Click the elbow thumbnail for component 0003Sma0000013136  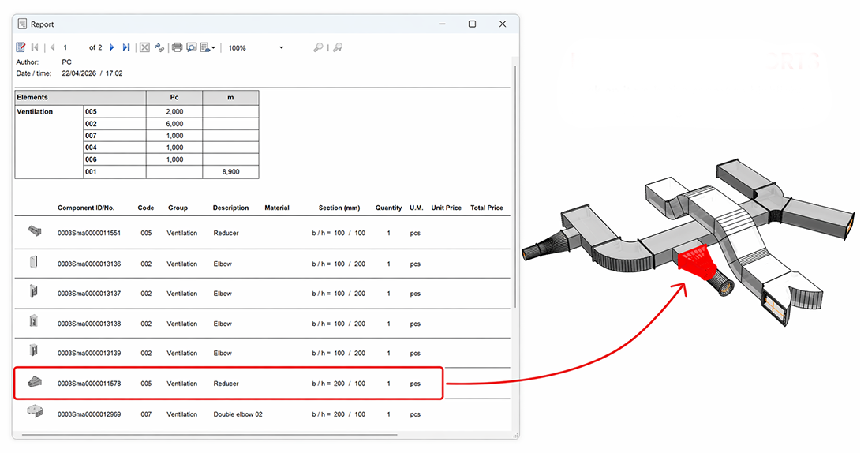(34, 261)
